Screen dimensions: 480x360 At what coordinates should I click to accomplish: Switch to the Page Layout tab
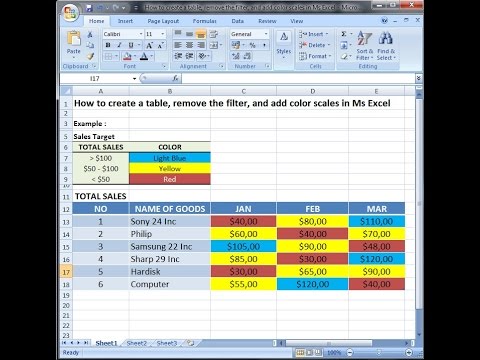163,21
